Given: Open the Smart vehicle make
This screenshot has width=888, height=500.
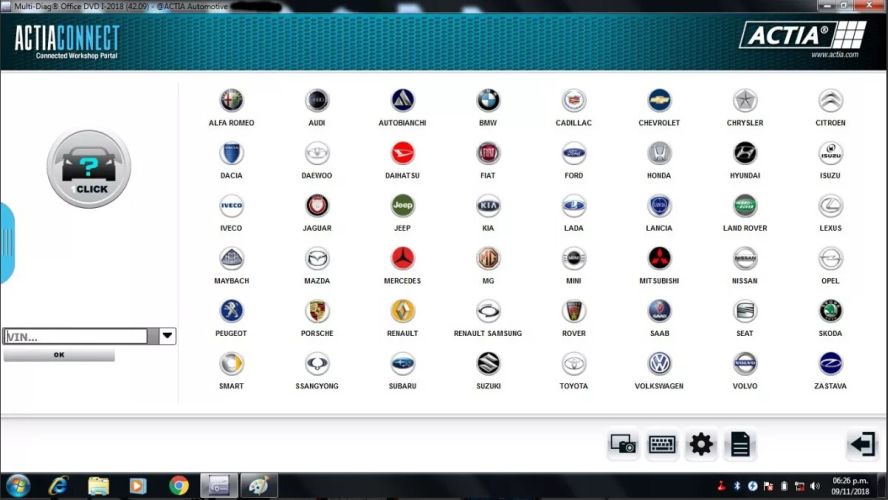Looking at the screenshot, I should pyautogui.click(x=231, y=364).
